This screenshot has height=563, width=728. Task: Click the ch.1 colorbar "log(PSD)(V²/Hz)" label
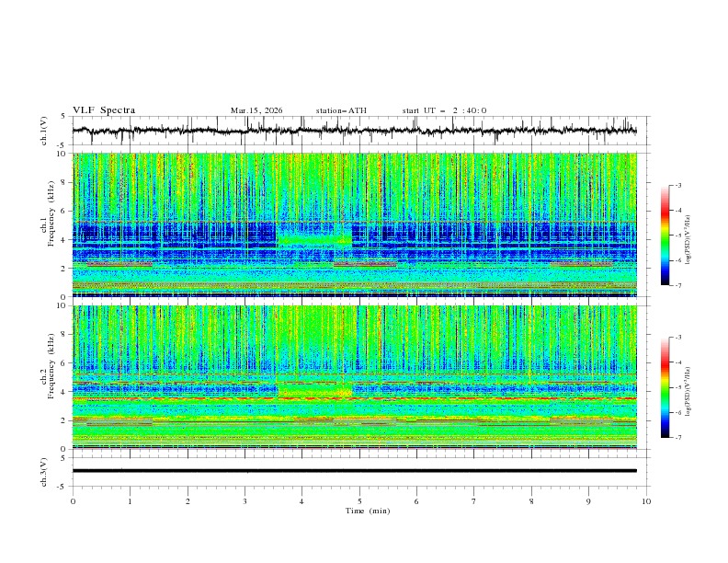tap(688, 240)
